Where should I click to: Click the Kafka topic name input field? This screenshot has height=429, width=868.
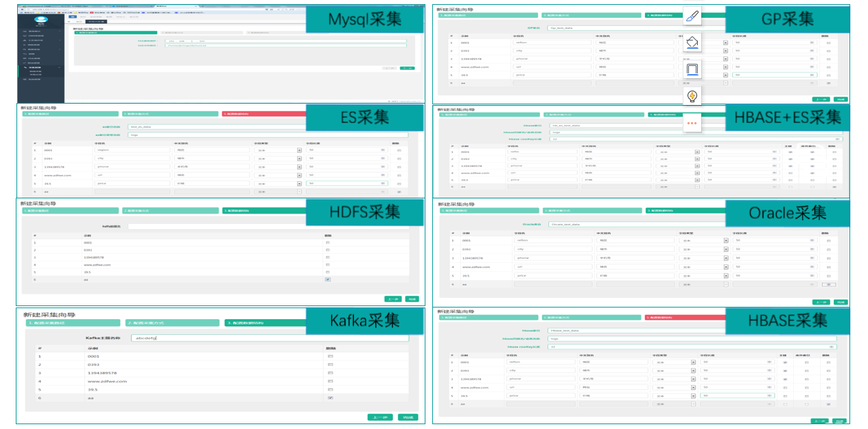270,338
